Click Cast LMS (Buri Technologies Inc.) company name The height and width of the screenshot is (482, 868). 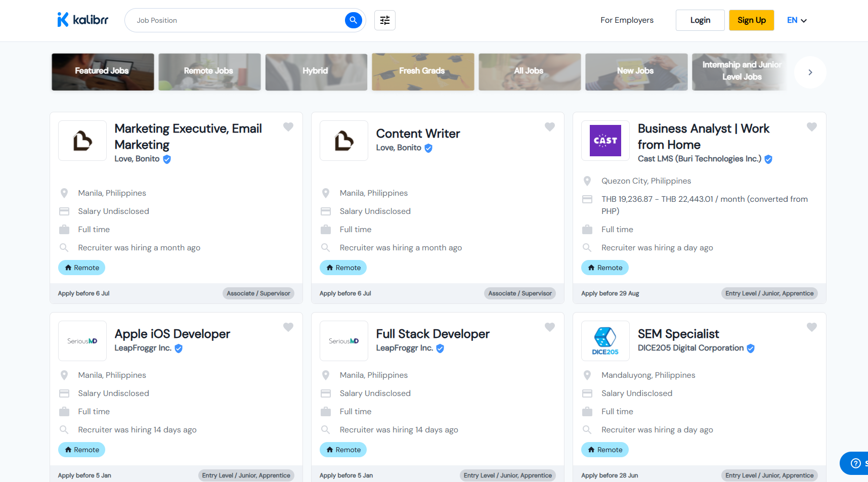[700, 159]
